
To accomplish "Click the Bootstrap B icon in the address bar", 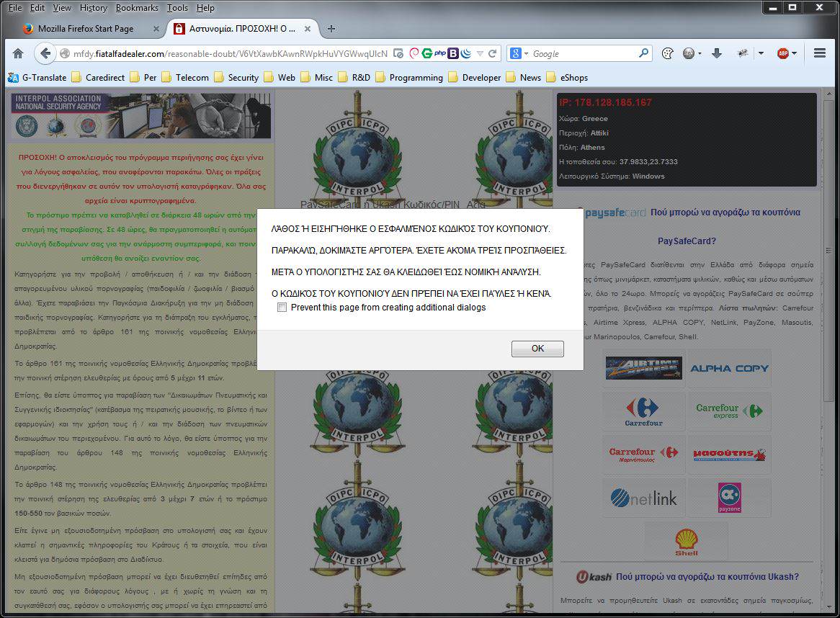I will click(453, 53).
